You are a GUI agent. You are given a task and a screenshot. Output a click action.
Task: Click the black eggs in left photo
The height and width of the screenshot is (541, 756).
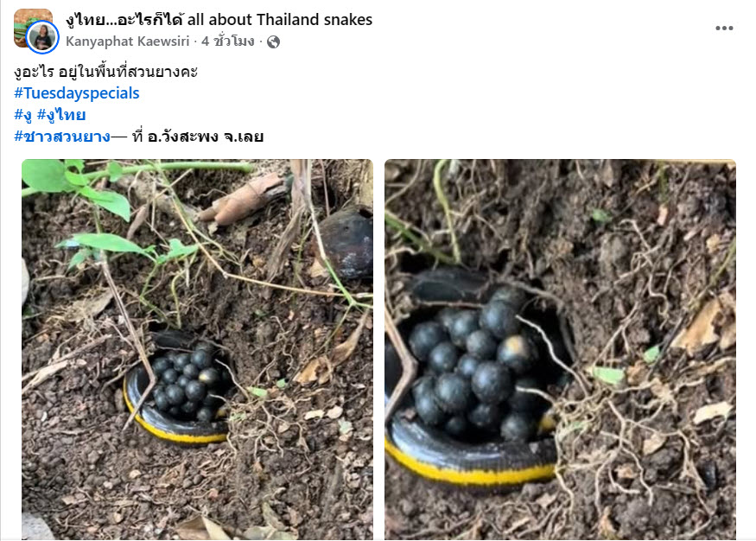pos(188,381)
